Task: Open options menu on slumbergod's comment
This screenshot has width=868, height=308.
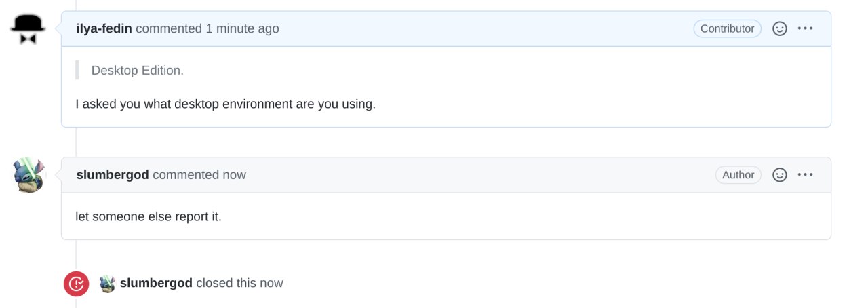Action: click(x=805, y=175)
